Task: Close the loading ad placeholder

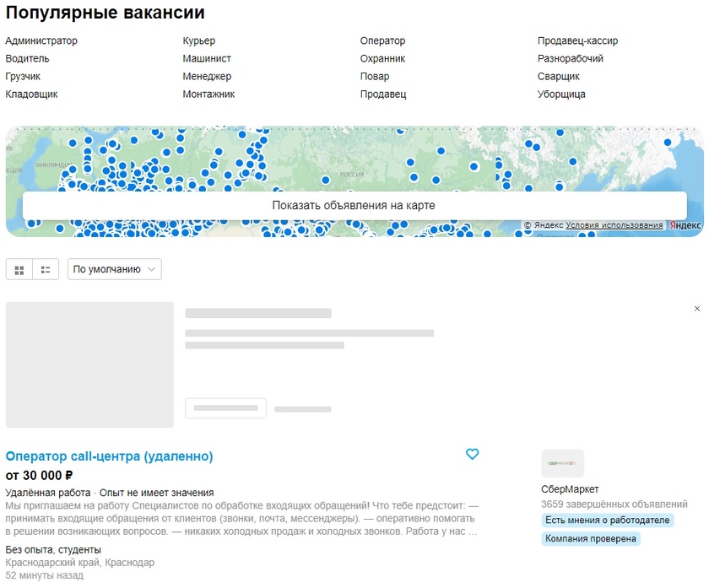Action: coord(696,309)
